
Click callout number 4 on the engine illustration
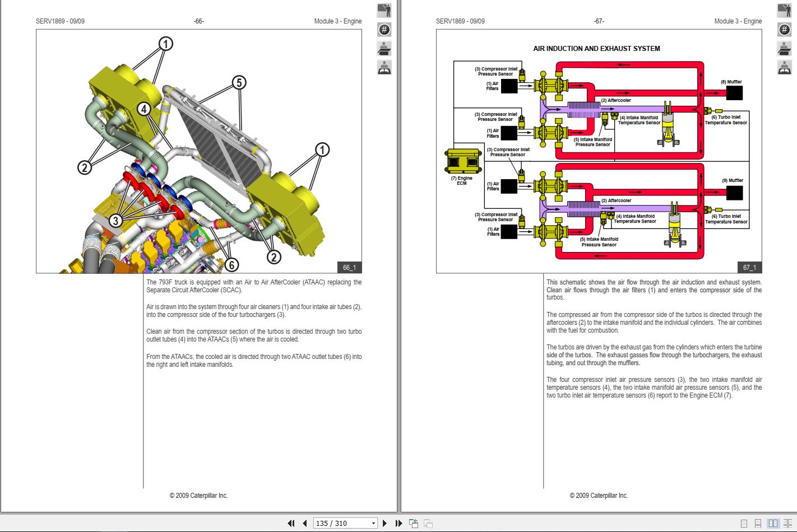click(x=144, y=109)
